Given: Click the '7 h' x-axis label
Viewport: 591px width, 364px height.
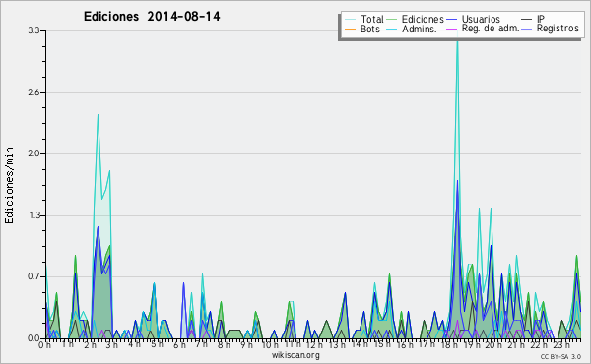Looking at the screenshot, I should coord(201,344).
